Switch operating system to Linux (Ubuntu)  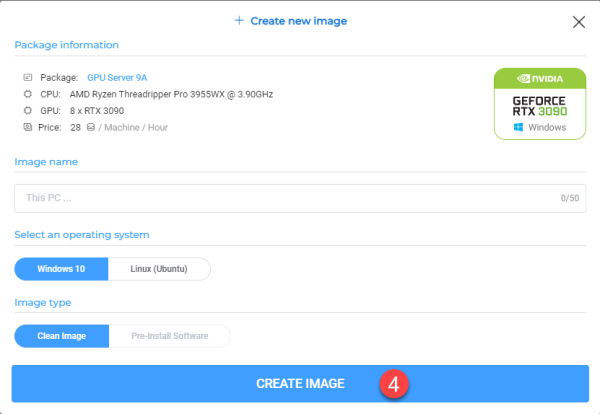[x=156, y=269]
